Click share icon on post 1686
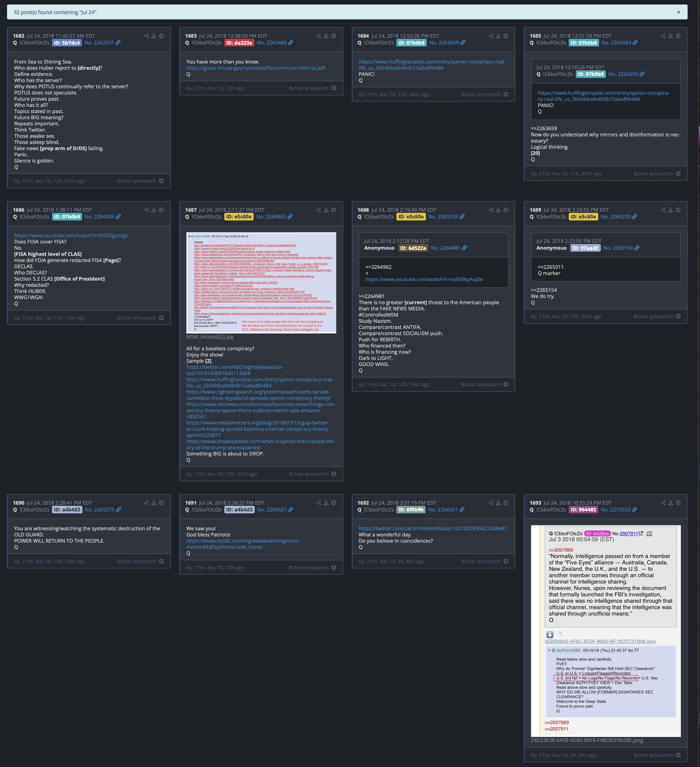The image size is (700, 767). (x=146, y=210)
